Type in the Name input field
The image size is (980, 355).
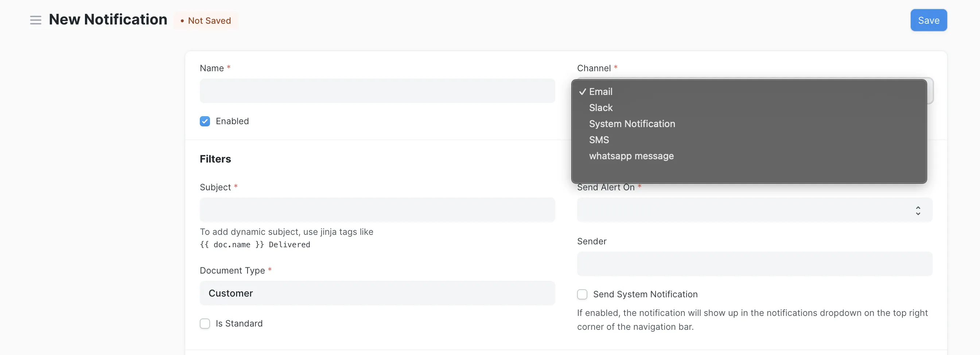pos(377,91)
